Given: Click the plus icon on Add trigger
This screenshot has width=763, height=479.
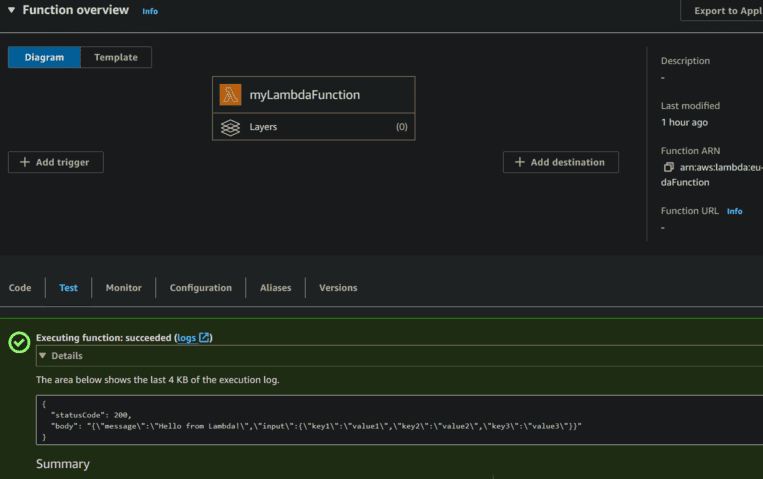Looking at the screenshot, I should (25, 162).
